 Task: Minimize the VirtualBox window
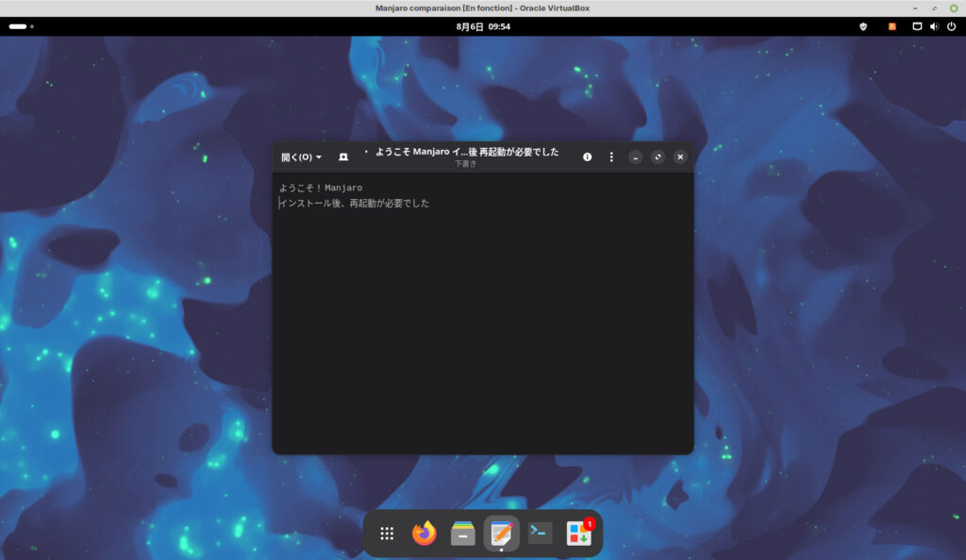click(915, 8)
